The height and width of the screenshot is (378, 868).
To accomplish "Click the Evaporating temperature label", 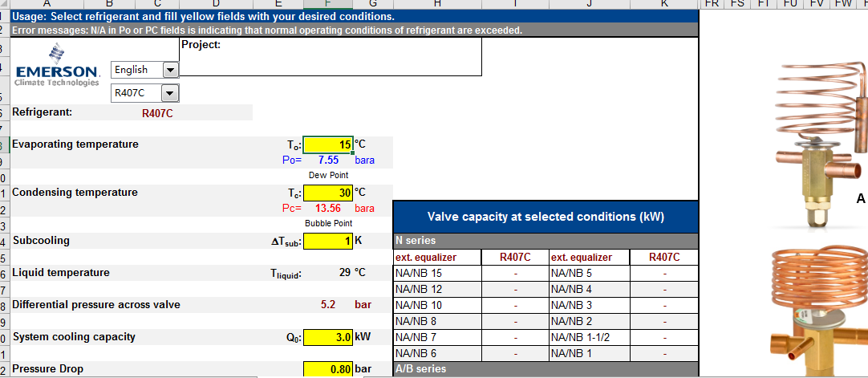I will [75, 144].
